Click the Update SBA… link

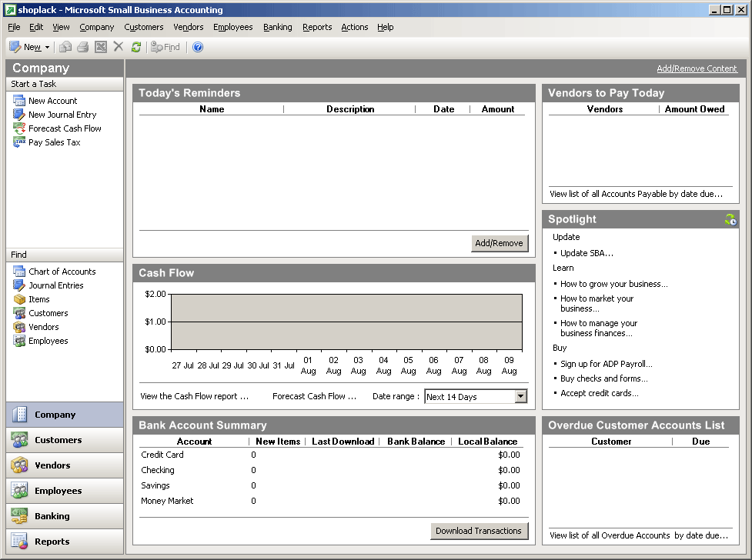587,253
